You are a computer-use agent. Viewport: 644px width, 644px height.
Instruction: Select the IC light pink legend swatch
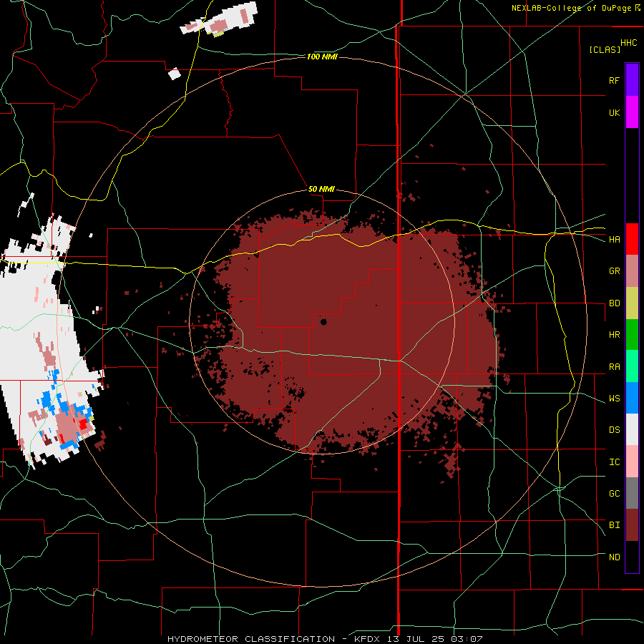(632, 462)
